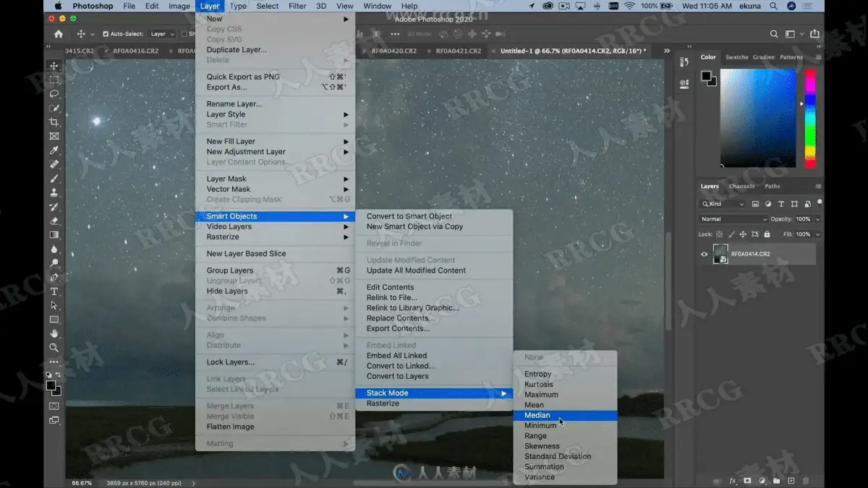868x488 pixels.
Task: Add a layer mask from Layers panel footer
Action: (x=747, y=480)
